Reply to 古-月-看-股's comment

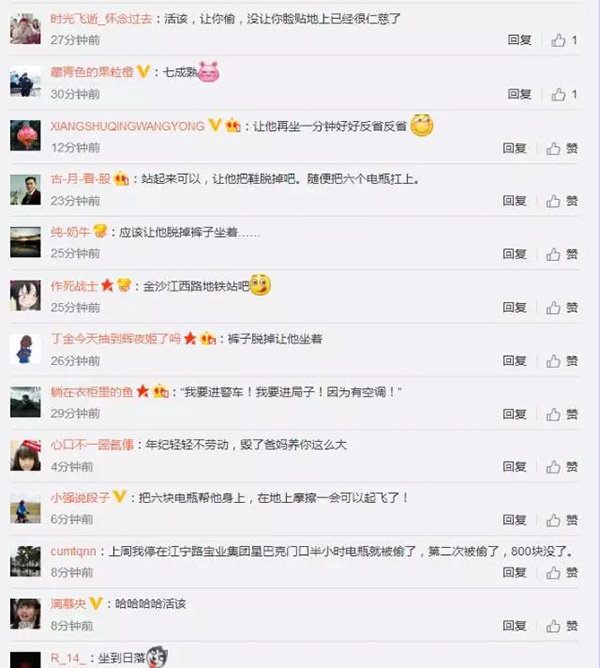pos(514,201)
